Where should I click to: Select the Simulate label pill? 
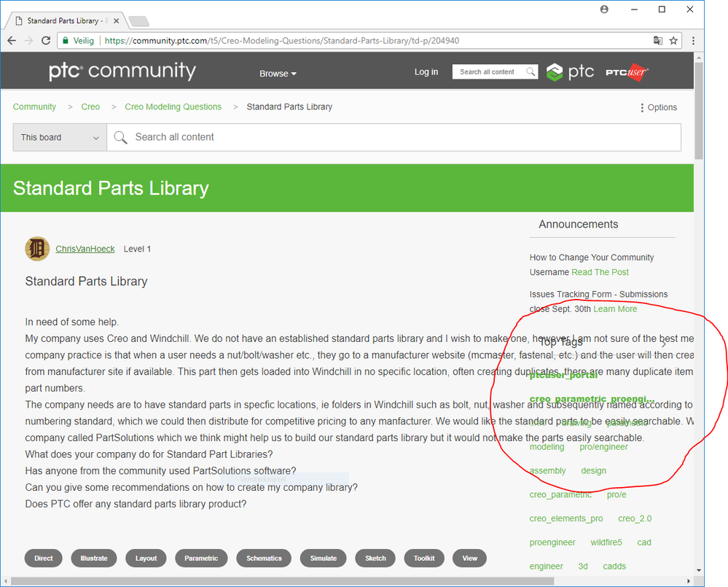click(323, 559)
